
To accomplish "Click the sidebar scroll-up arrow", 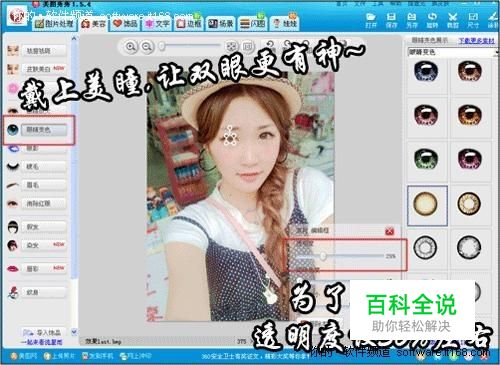I will (74, 39).
